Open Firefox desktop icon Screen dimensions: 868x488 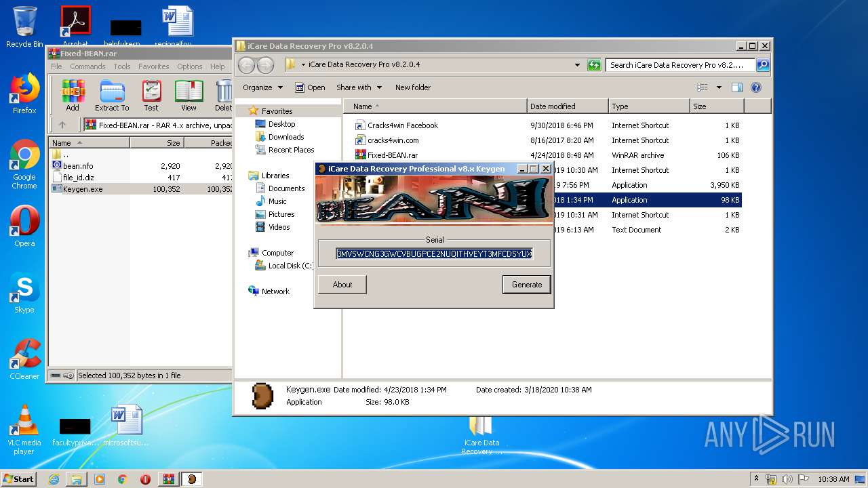click(x=24, y=94)
